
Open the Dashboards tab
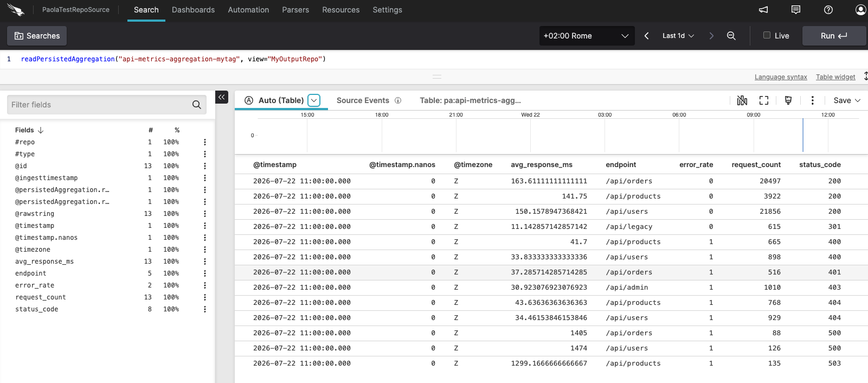[x=193, y=10]
